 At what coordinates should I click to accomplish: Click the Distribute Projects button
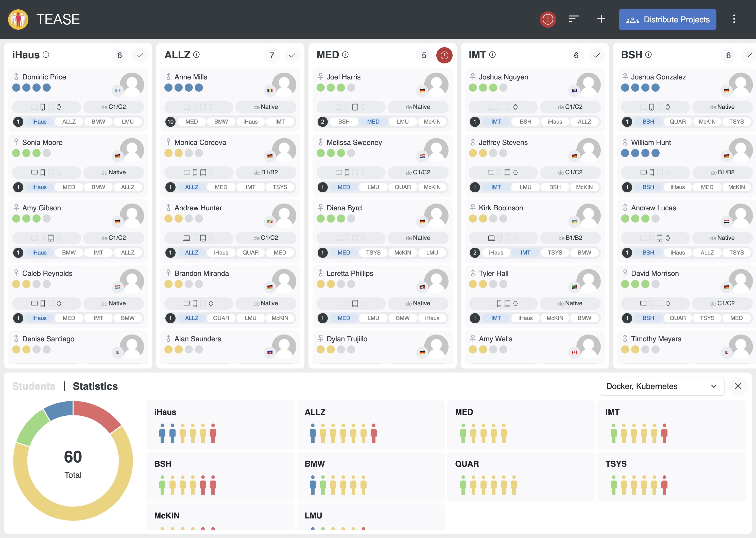point(667,20)
